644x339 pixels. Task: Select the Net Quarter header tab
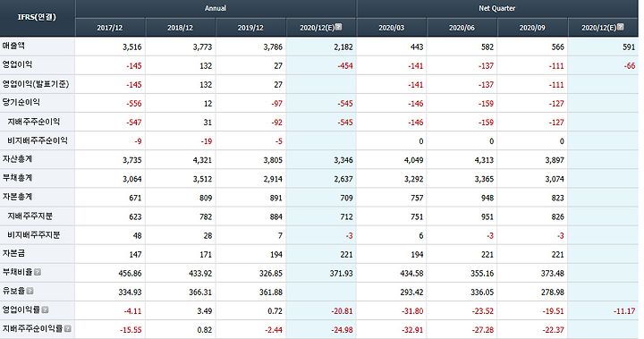497,8
